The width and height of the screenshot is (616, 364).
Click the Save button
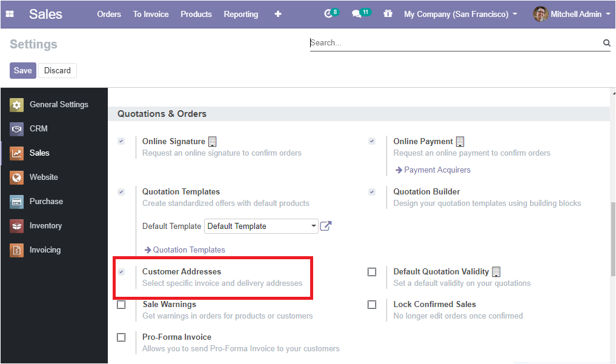(23, 71)
